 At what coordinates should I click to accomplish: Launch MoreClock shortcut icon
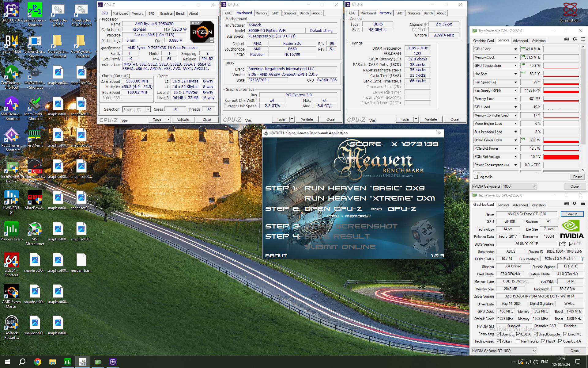click(35, 171)
